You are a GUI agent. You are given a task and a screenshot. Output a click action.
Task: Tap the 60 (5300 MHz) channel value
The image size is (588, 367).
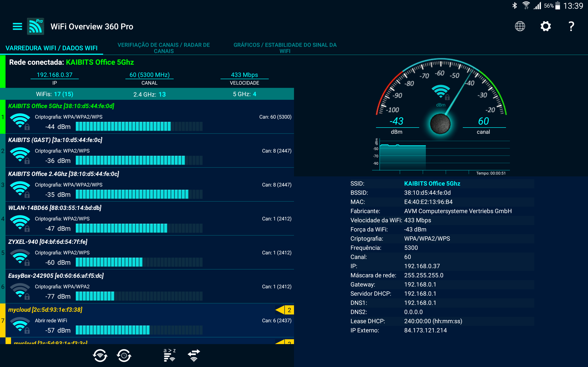click(150, 75)
